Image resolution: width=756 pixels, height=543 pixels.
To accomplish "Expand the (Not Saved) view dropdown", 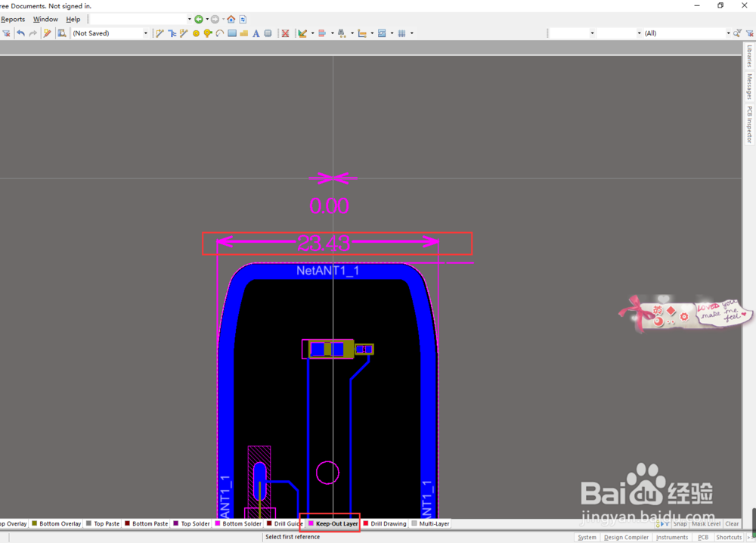I will [146, 33].
